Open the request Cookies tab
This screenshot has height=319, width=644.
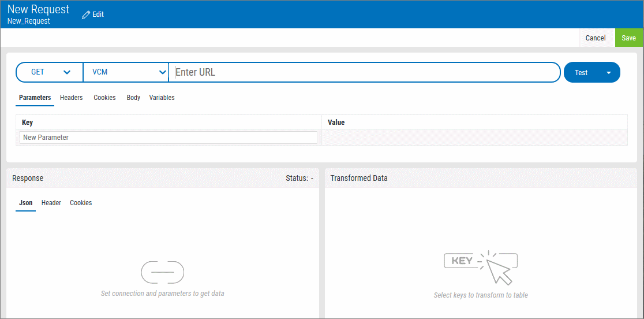(104, 98)
